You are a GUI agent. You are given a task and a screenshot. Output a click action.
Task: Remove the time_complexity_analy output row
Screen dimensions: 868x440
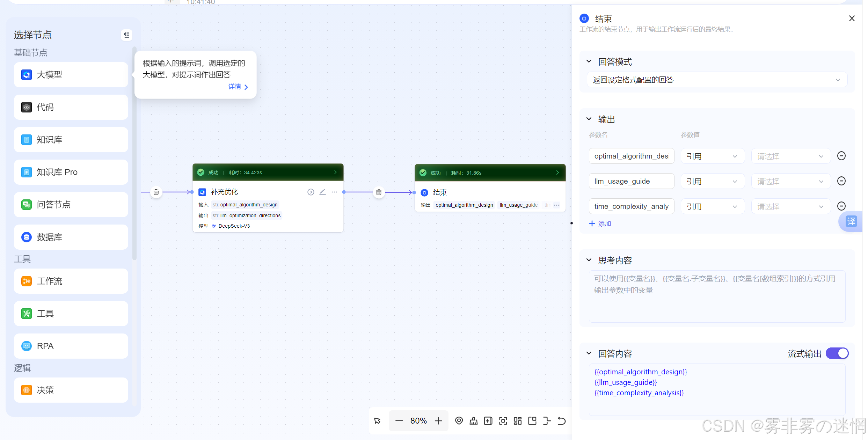pos(841,206)
